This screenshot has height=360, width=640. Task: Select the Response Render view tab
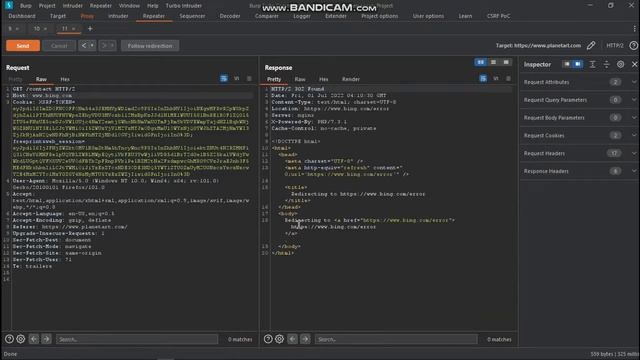tap(351, 79)
